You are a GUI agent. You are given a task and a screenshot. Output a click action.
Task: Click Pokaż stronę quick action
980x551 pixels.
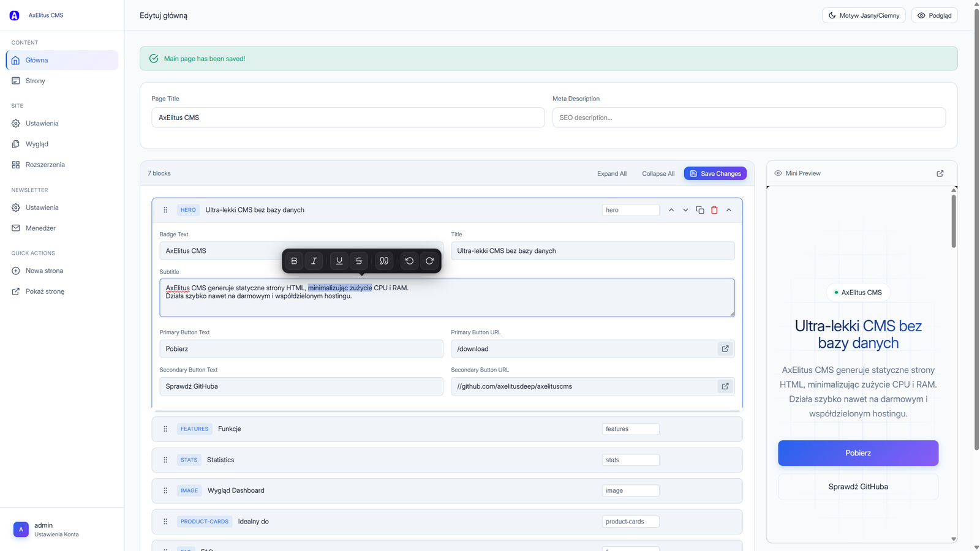click(45, 291)
